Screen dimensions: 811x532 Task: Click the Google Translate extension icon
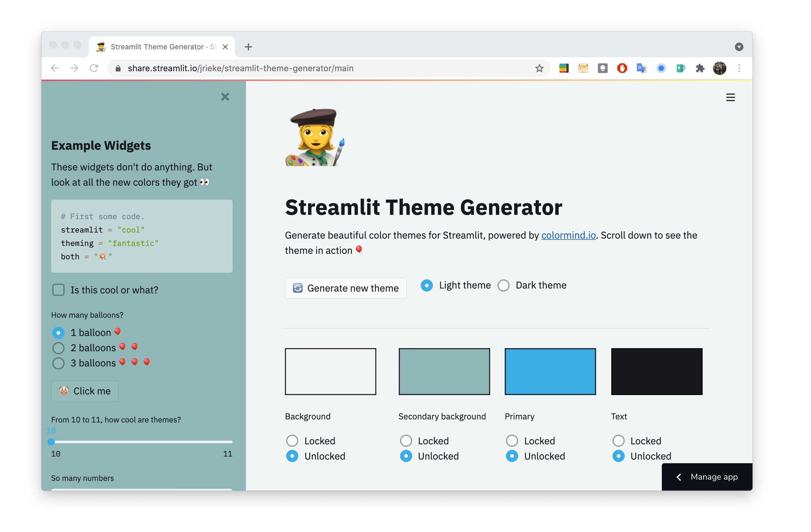(x=641, y=68)
